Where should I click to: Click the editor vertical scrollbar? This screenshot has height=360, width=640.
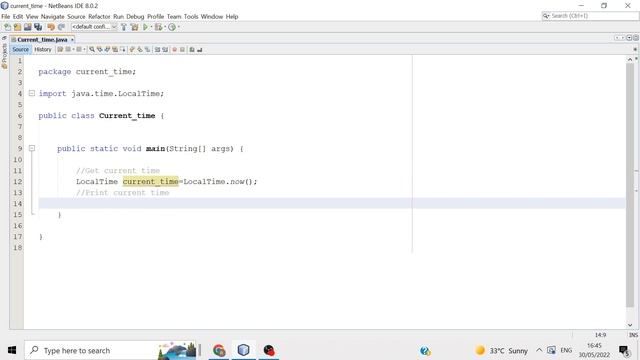click(630, 186)
